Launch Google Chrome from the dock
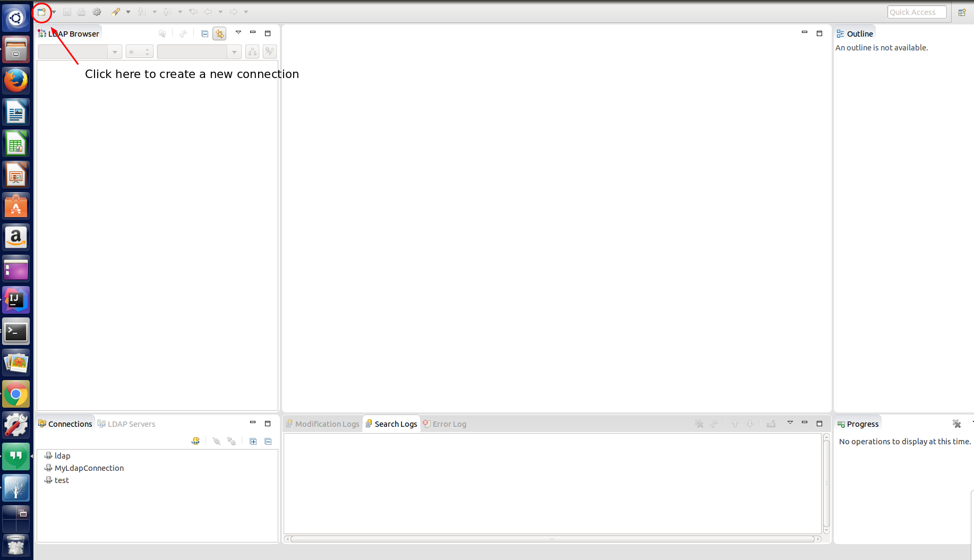The height and width of the screenshot is (560, 974). 16,394
